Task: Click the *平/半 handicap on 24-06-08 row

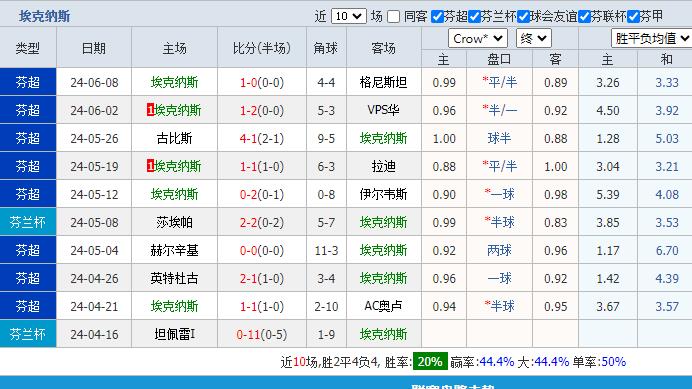Action: point(499,83)
